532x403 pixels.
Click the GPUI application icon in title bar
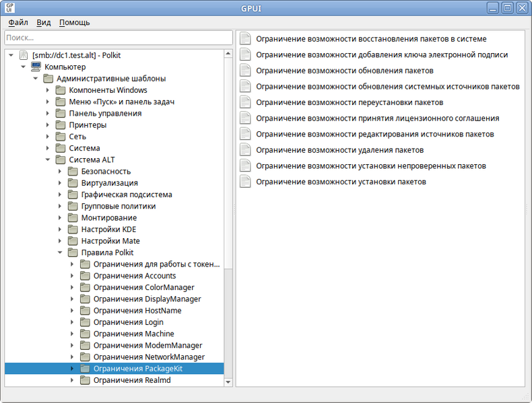tap(10, 7)
